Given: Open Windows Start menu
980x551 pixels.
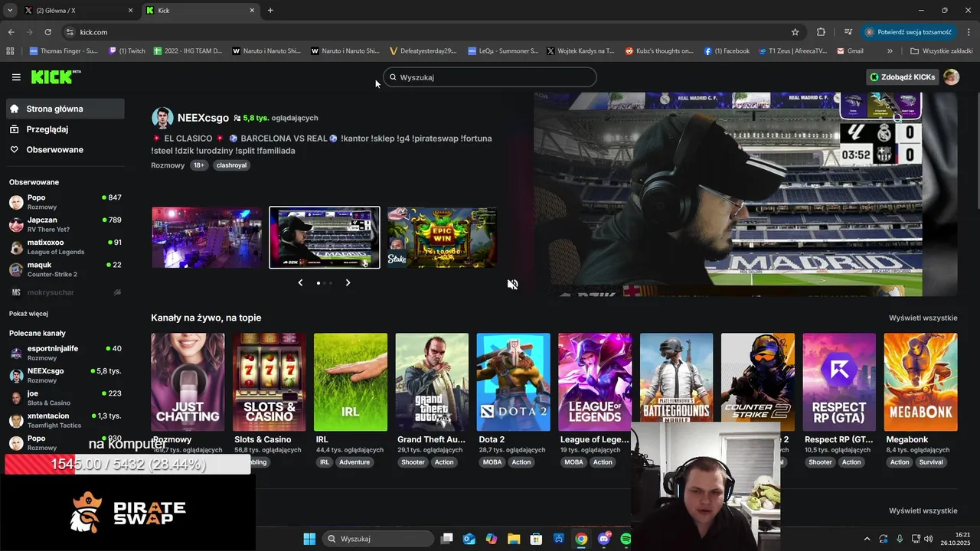Looking at the screenshot, I should (309, 539).
